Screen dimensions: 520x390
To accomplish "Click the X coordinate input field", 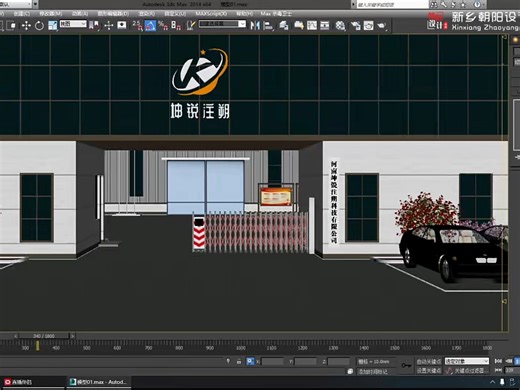I will [x=272, y=361].
